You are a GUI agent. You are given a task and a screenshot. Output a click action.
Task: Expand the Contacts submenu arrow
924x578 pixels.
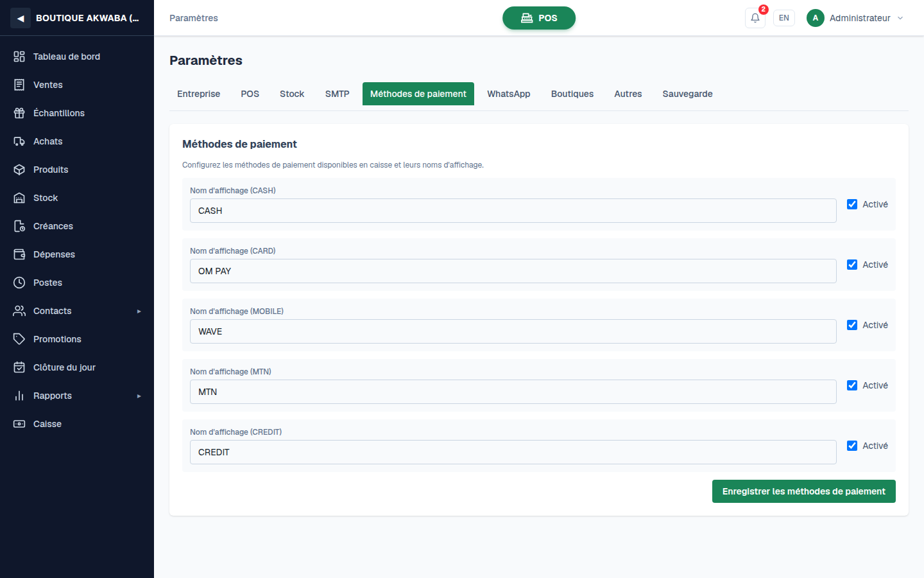point(139,311)
